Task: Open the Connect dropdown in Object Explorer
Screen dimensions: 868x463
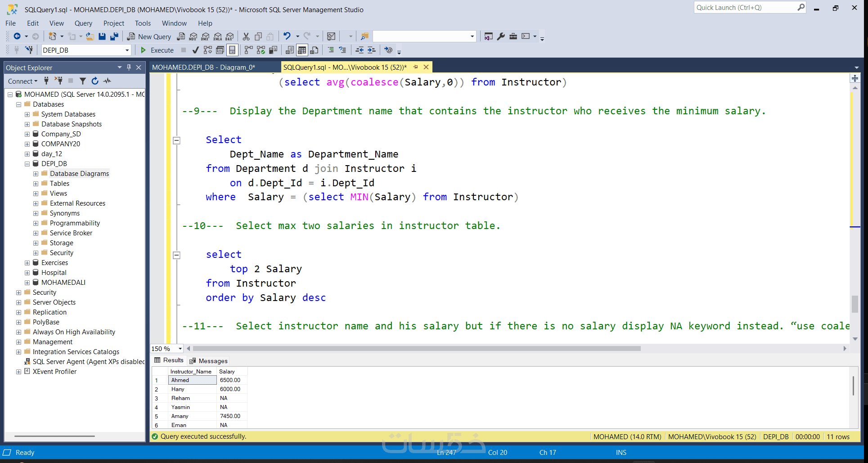Action: [x=22, y=81]
